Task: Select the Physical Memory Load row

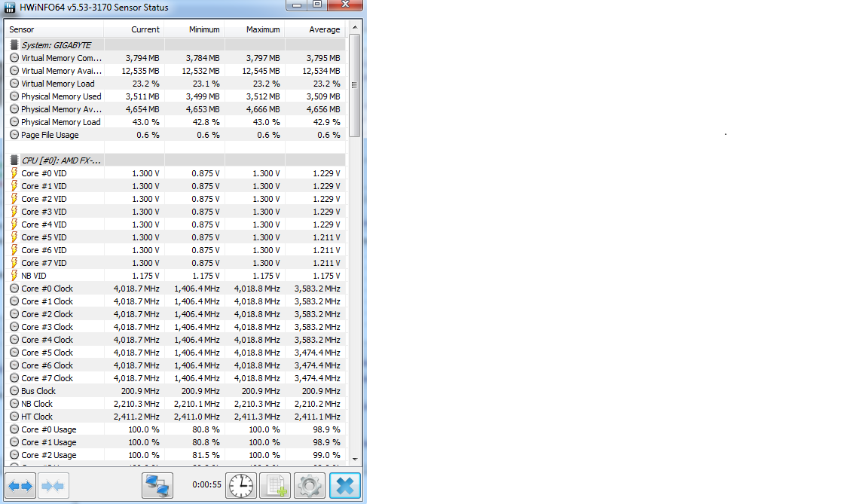Action: tap(176, 122)
